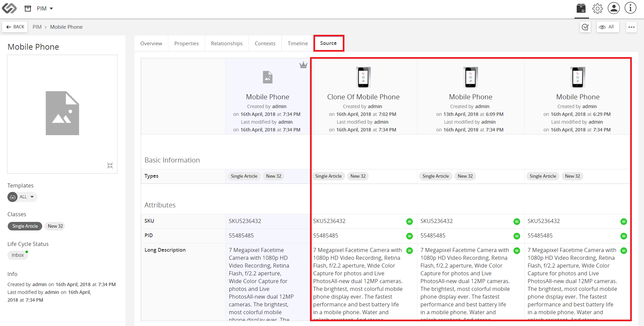The width and height of the screenshot is (644, 326).
Task: Click green equal icon for Clone PID
Action: coord(410,236)
